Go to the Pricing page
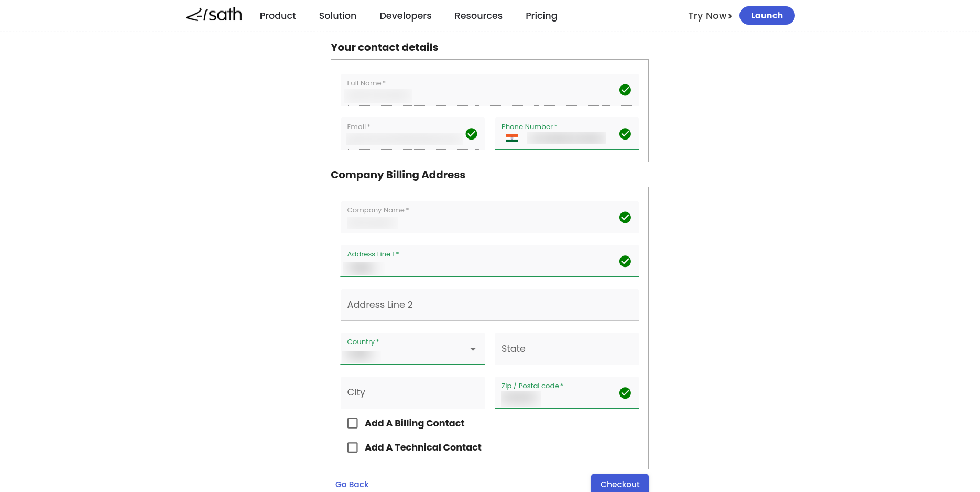Viewport: 980px width, 492px height. [541, 16]
